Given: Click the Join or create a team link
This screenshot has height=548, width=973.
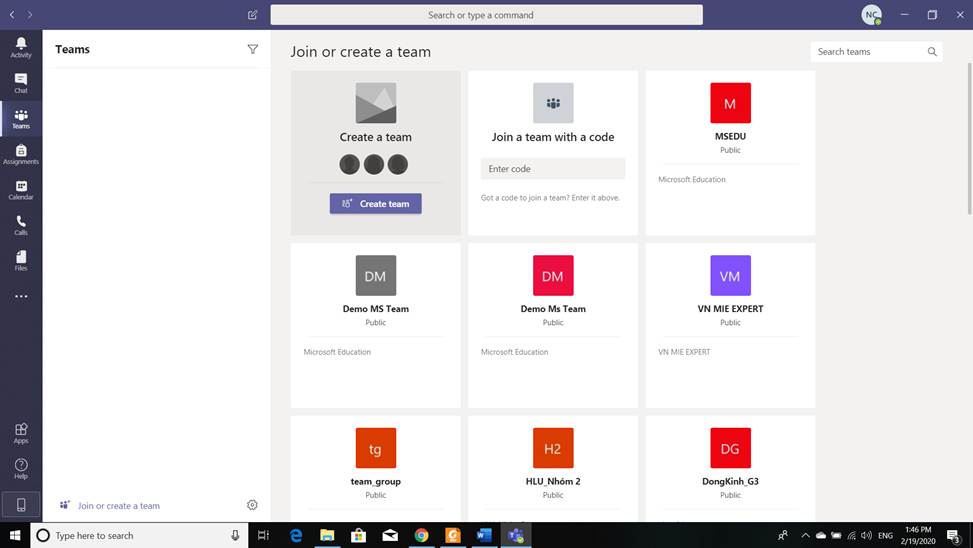Looking at the screenshot, I should tap(118, 506).
